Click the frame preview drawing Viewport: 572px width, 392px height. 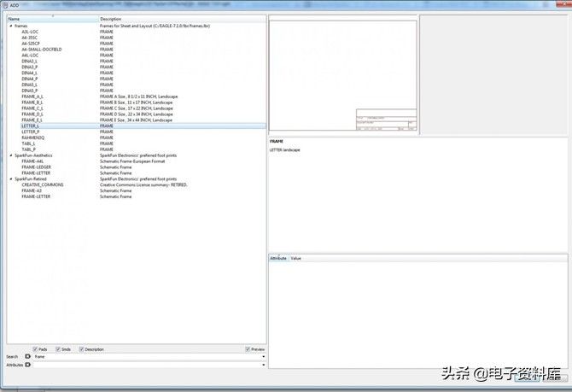(x=342, y=76)
